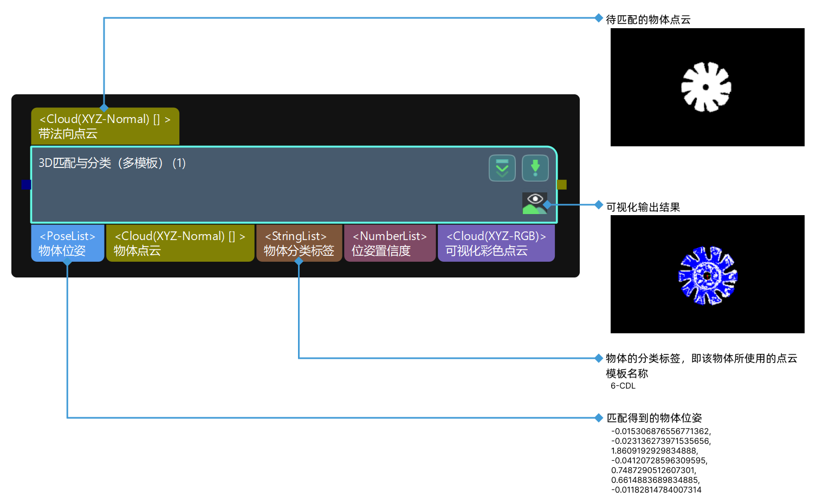This screenshot has height=504, width=816.
Task: Click the <NumberList> 位姿置信度 output port
Action: (390, 243)
